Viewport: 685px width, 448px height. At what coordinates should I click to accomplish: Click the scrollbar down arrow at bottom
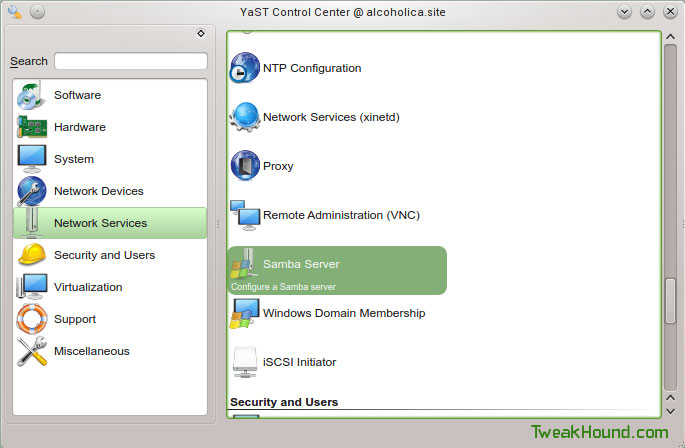pyautogui.click(x=671, y=411)
